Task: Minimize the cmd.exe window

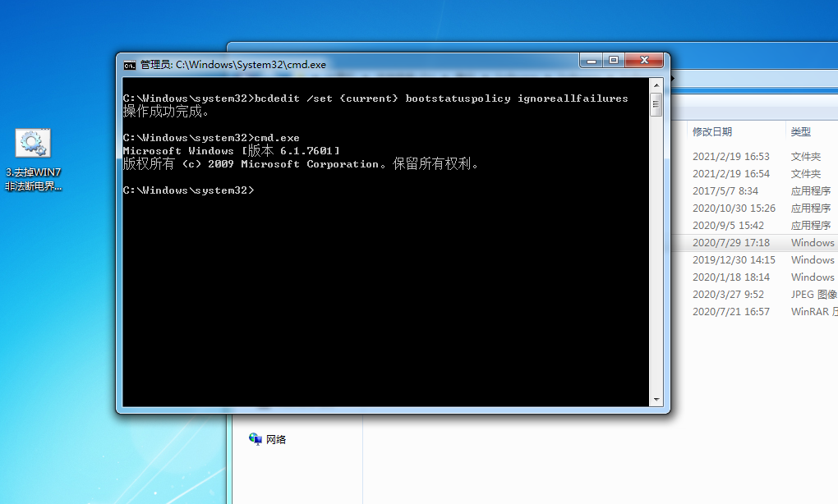Action: 591,61
